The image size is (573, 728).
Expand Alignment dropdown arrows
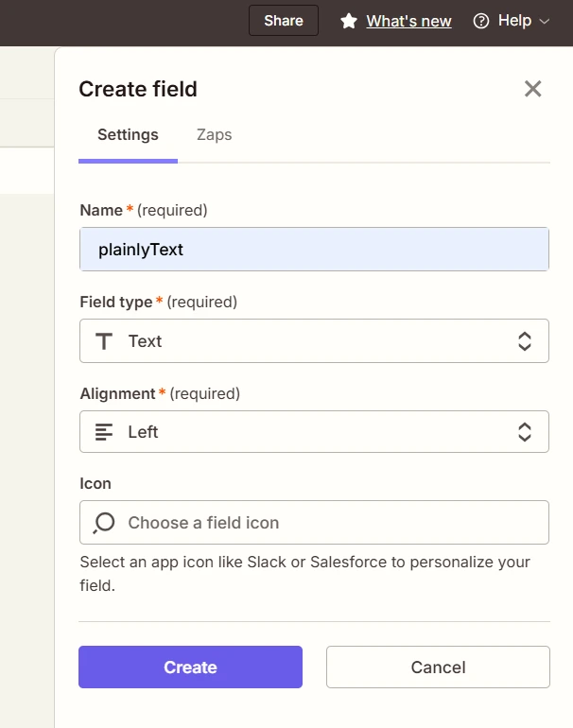(x=525, y=432)
